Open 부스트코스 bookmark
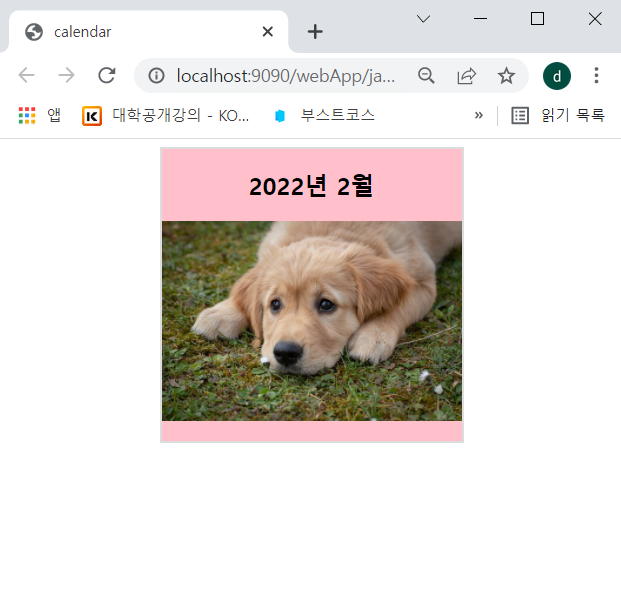This screenshot has height=614, width=621. click(325, 115)
